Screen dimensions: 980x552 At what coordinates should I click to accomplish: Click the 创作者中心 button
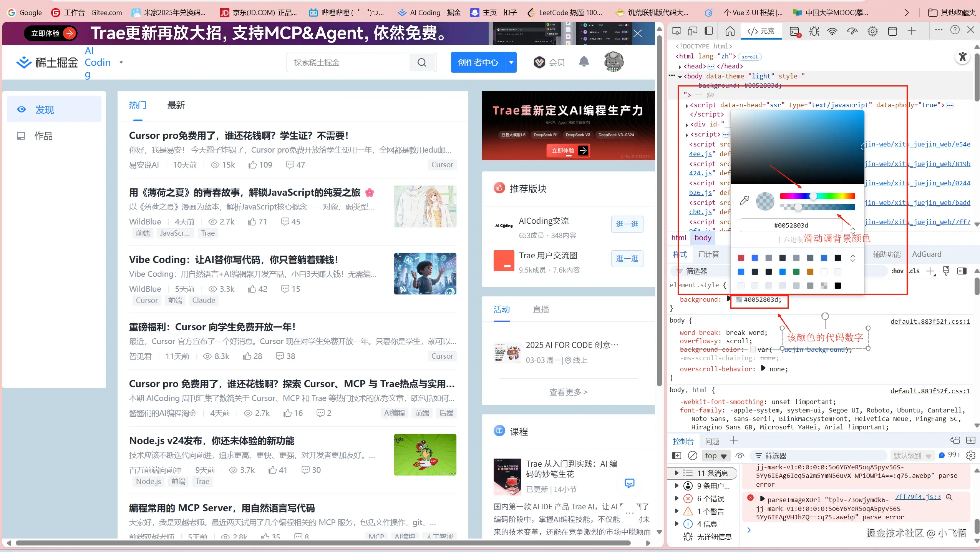478,62
